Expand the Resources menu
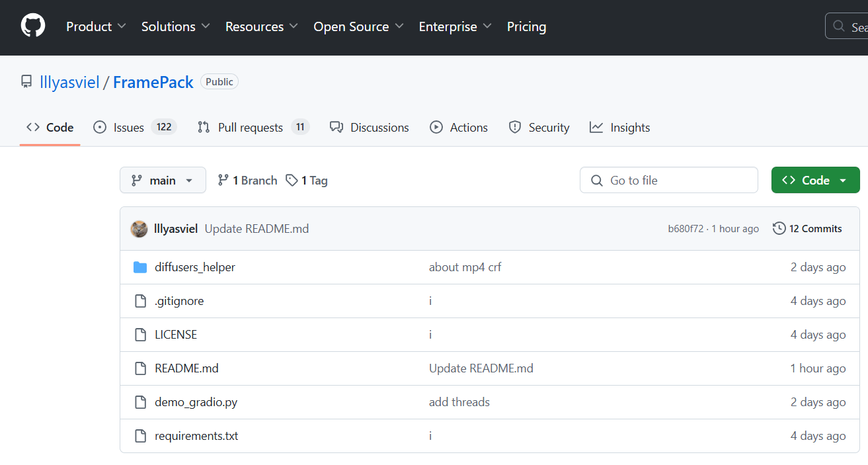Viewport: 868px width, 465px height. [262, 26]
